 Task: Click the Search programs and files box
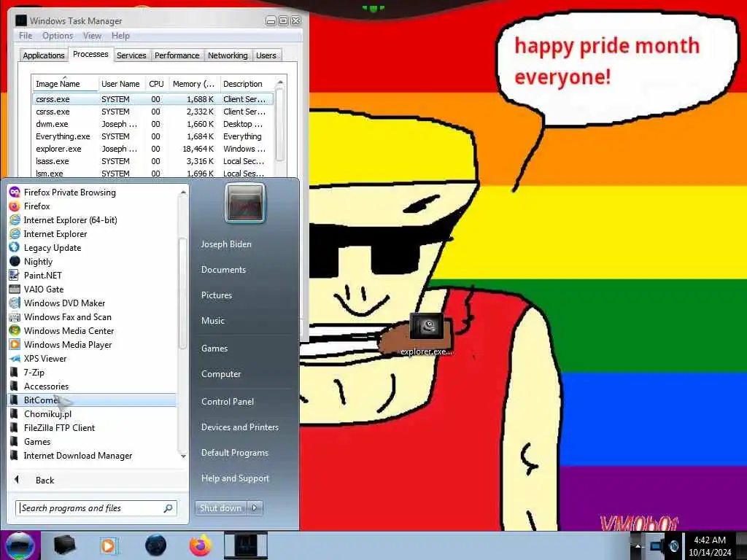[x=96, y=508]
